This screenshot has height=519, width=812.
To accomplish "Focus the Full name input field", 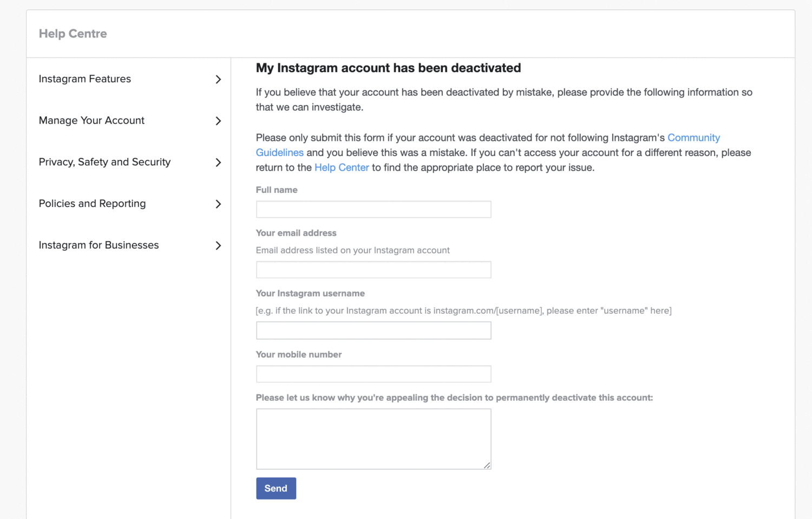I will 373,210.
